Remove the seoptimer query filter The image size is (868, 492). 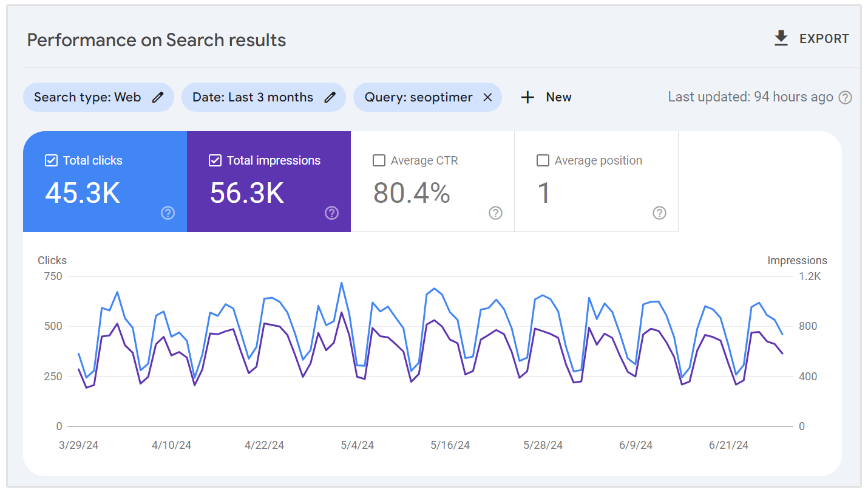(487, 97)
